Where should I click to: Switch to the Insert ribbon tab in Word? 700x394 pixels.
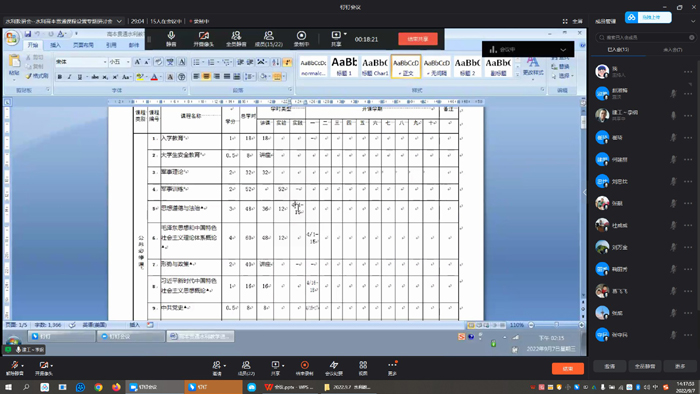pos(55,45)
